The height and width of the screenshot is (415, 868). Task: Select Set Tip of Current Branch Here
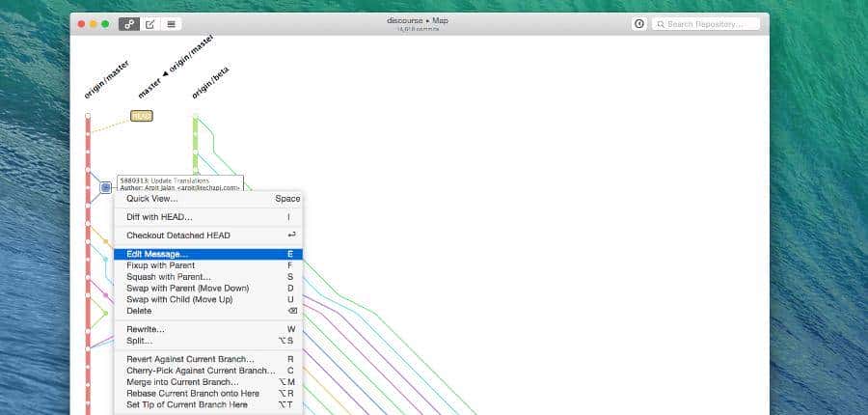[x=208, y=404]
